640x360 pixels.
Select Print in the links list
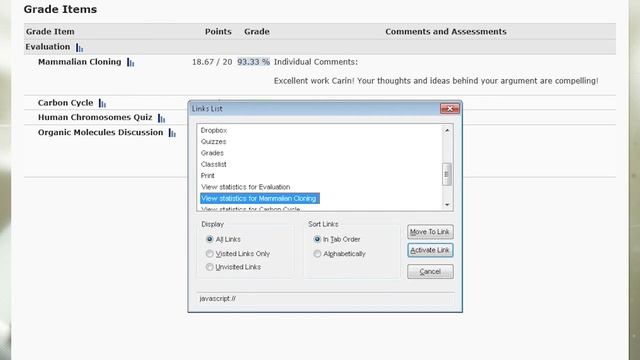(207, 176)
